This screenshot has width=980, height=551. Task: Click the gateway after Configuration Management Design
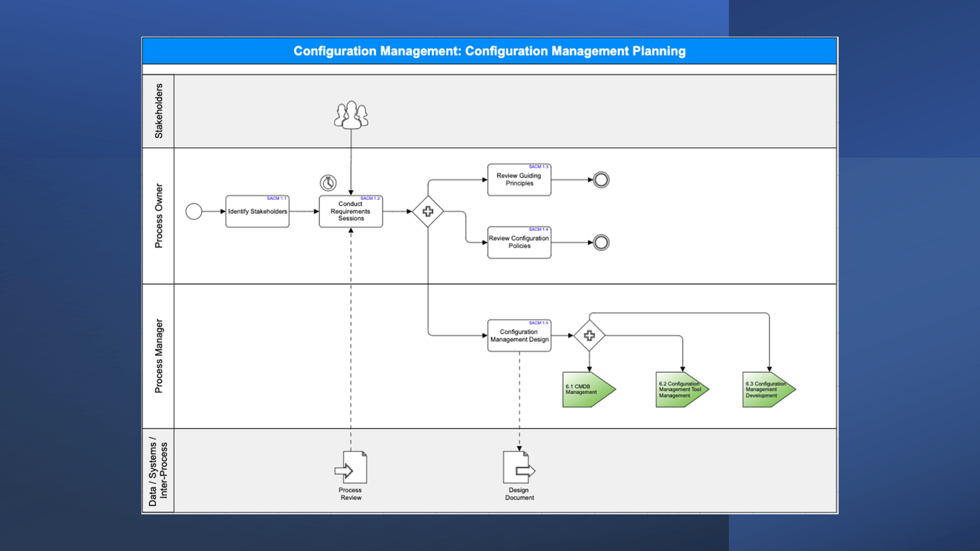tap(589, 336)
